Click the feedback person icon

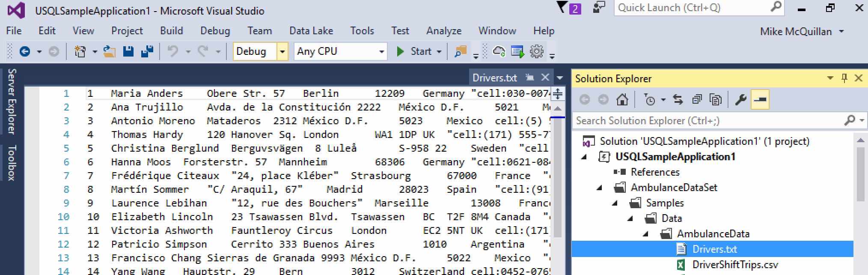coord(599,8)
